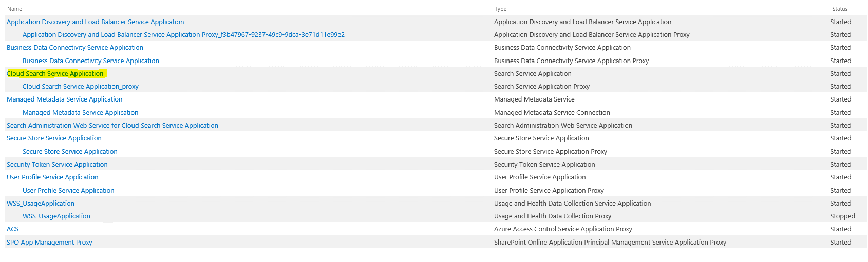Viewport: 868px width, 262px height.
Task: Open the Application Discovery Proxy with GUID
Action: (x=183, y=34)
